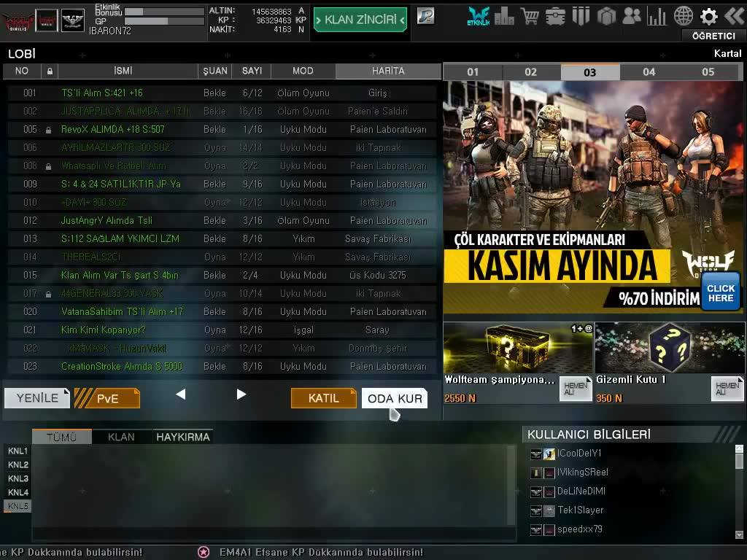747x560 pixels.
Task: Click the YENİLE refresh button
Action: 37,398
